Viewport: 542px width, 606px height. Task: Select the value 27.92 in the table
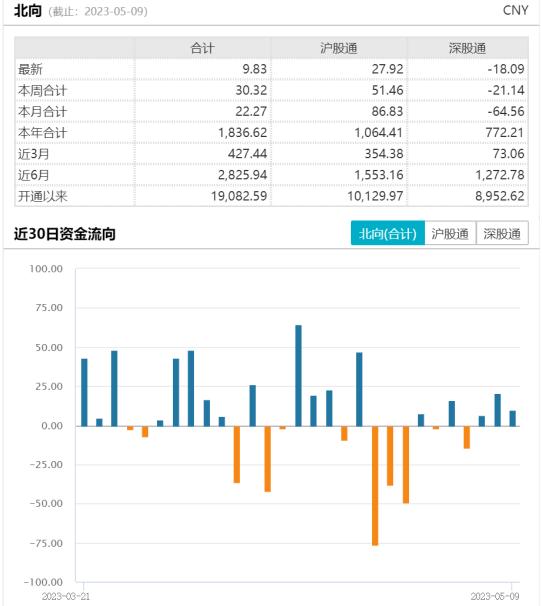point(387,69)
